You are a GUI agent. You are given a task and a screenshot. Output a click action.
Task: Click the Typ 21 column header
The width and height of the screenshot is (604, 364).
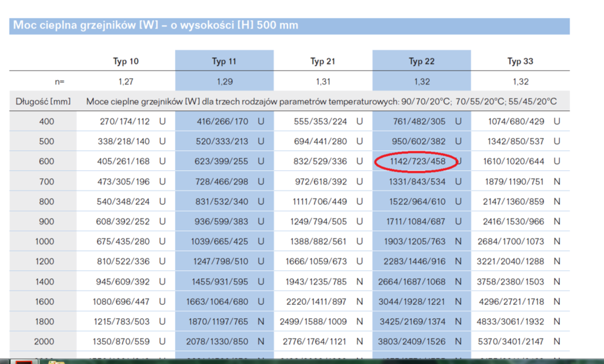click(x=323, y=62)
